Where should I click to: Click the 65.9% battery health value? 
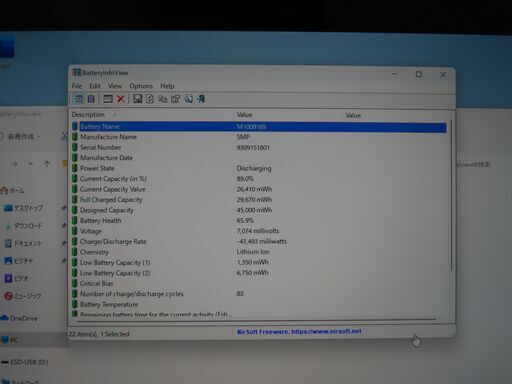point(245,221)
